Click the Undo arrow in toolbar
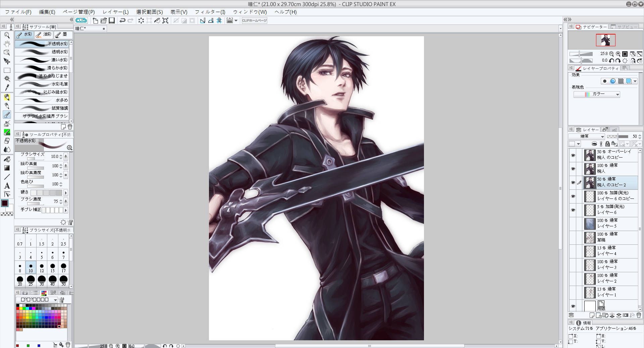The width and height of the screenshot is (644, 348). click(x=122, y=20)
